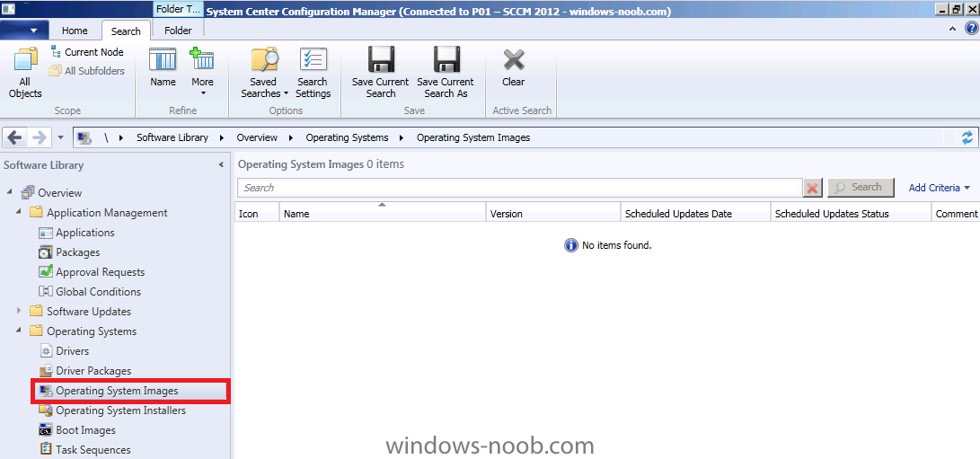
Task: Go forward using the navigation arrow
Action: tap(39, 137)
